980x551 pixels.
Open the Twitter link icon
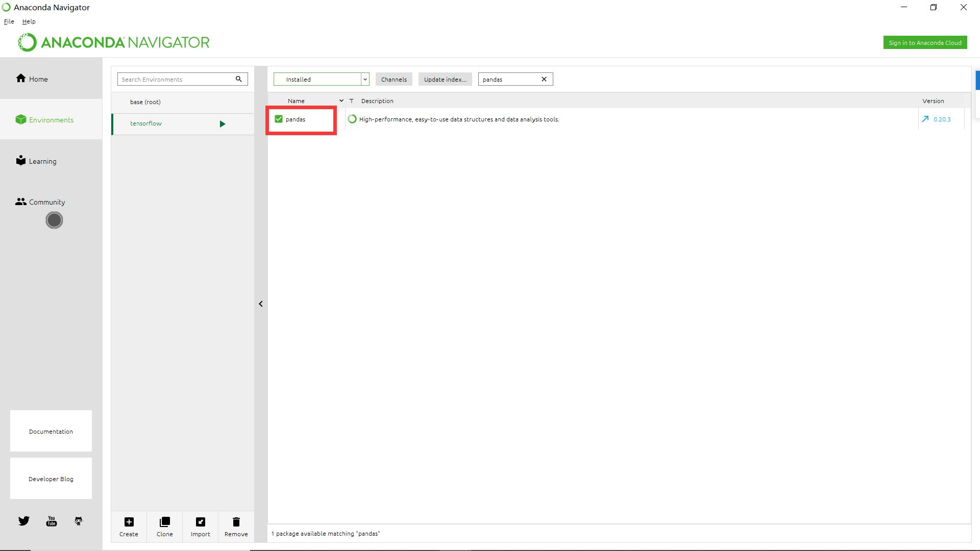point(24,521)
